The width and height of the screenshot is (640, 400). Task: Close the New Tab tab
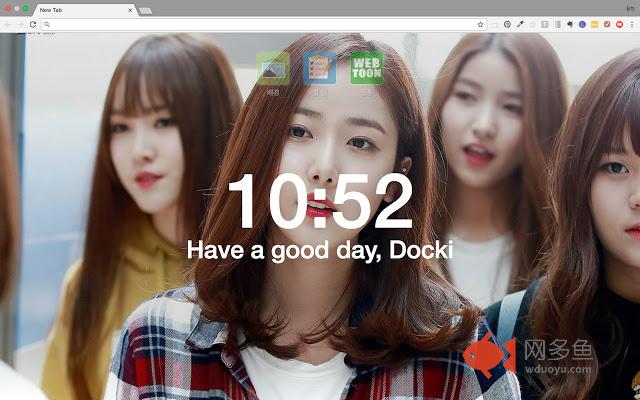tap(131, 9)
